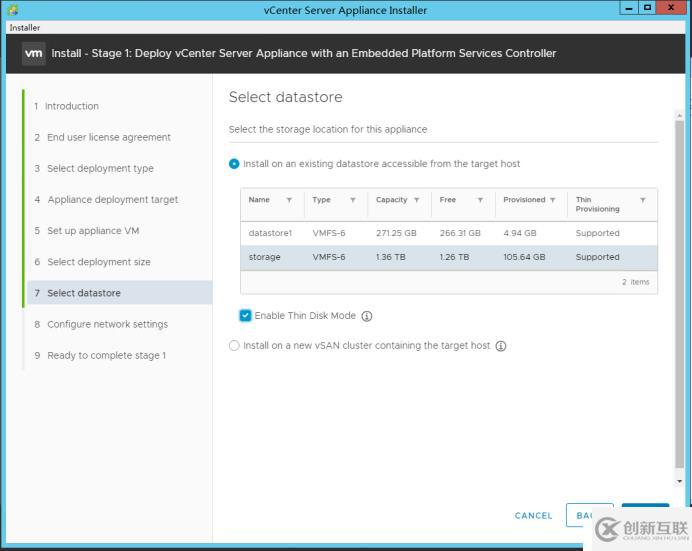Sort by the Name column header
692x551 pixels.
pyautogui.click(x=259, y=200)
